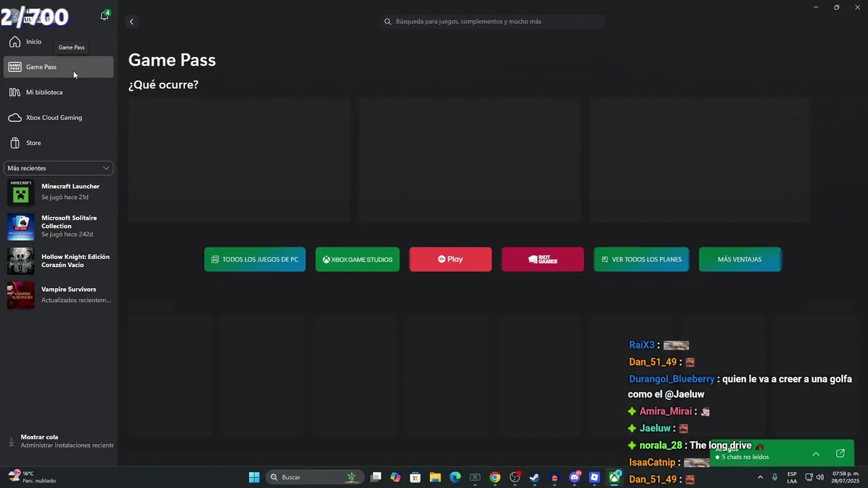Click the microphone tray icon

(774, 477)
